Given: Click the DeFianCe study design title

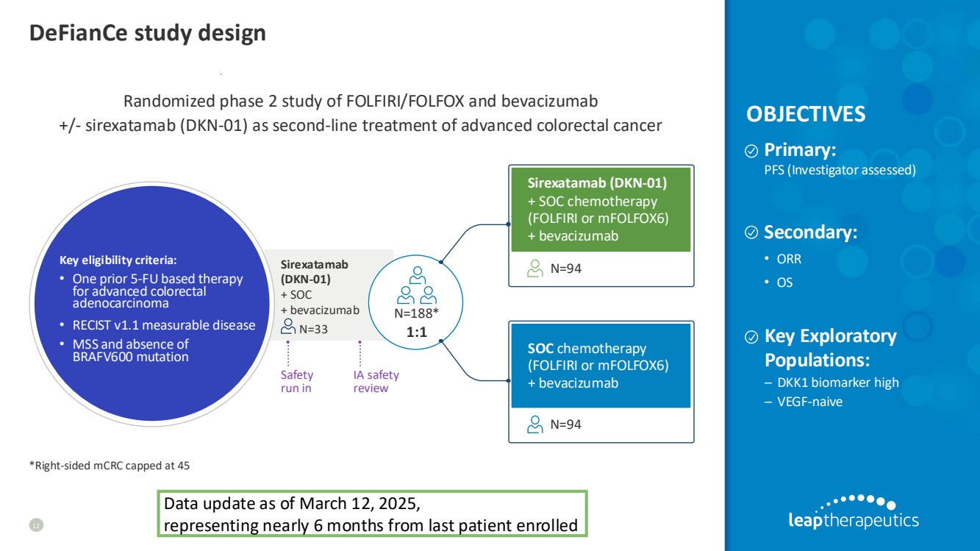Looking at the screenshot, I should tap(147, 33).
